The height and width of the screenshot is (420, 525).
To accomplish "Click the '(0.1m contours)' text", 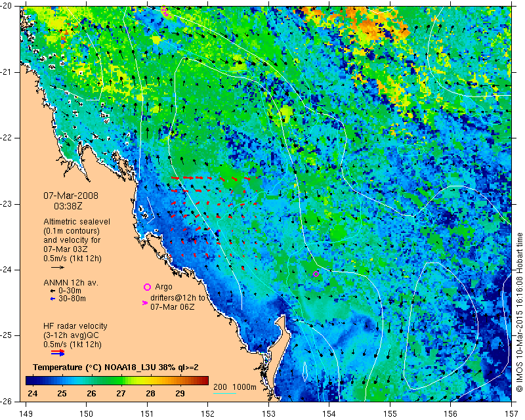I will 72,231.
